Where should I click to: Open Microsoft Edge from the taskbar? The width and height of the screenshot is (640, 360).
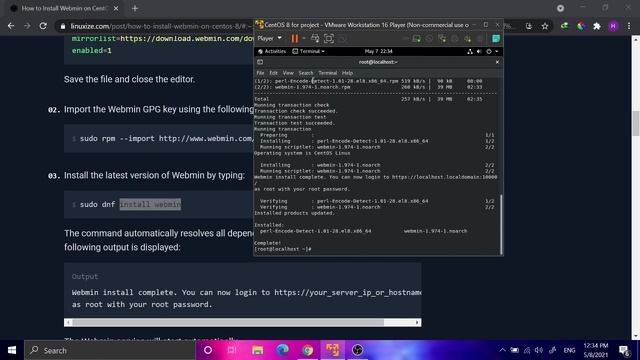(x=282, y=350)
